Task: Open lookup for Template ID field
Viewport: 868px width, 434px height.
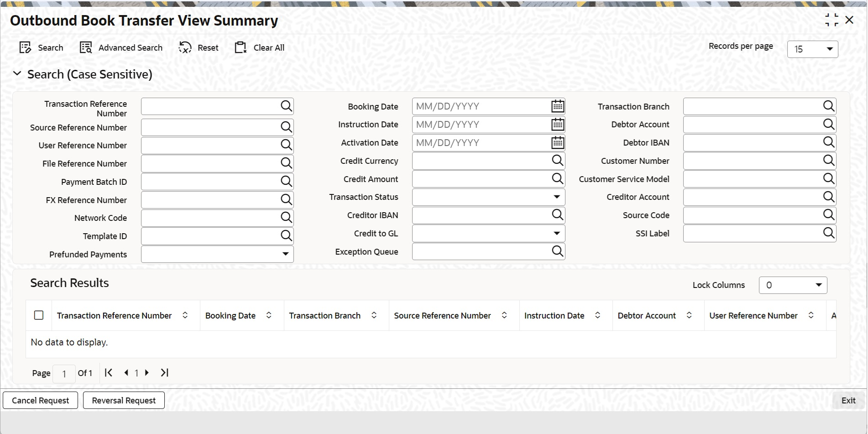Action: pyautogui.click(x=286, y=236)
